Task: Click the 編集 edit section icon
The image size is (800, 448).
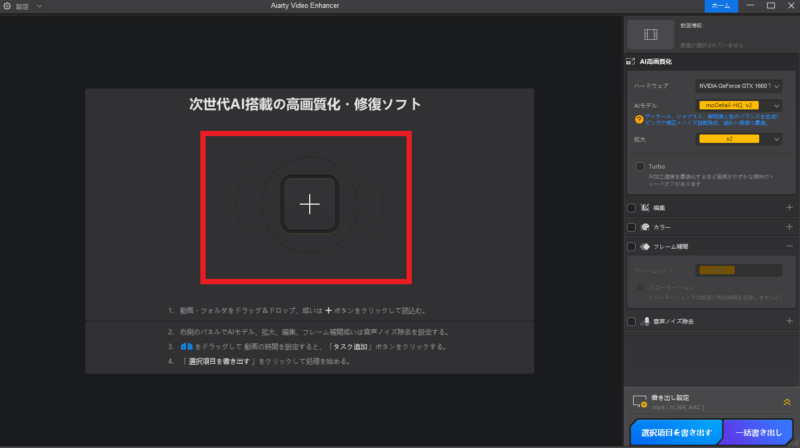Action: pos(645,208)
